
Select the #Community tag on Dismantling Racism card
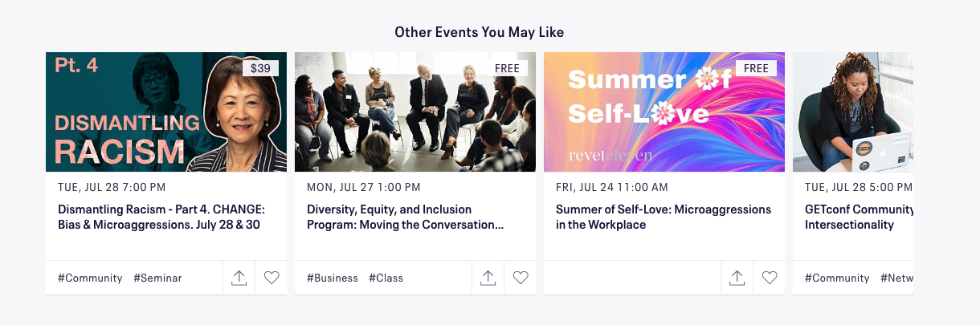click(x=90, y=278)
